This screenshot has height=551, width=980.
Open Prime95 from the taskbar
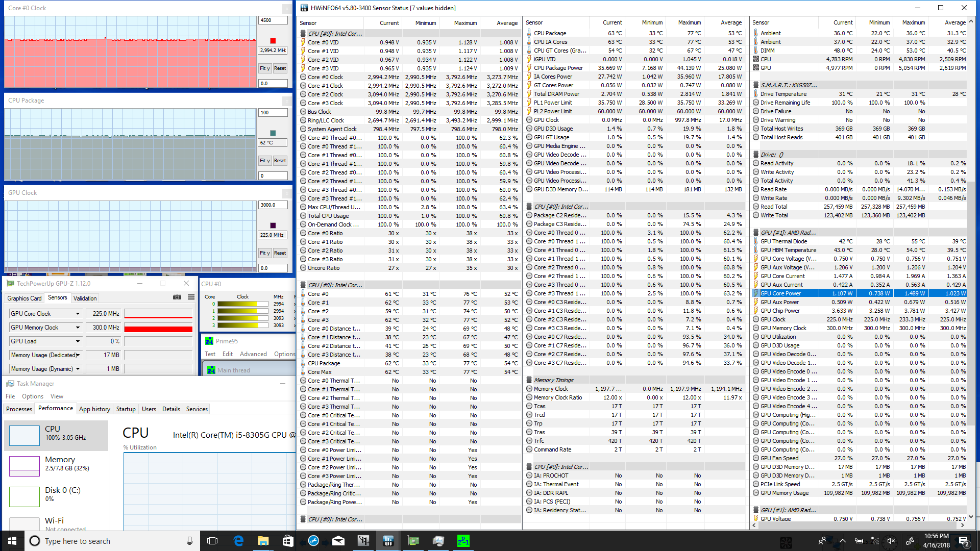[463, 541]
